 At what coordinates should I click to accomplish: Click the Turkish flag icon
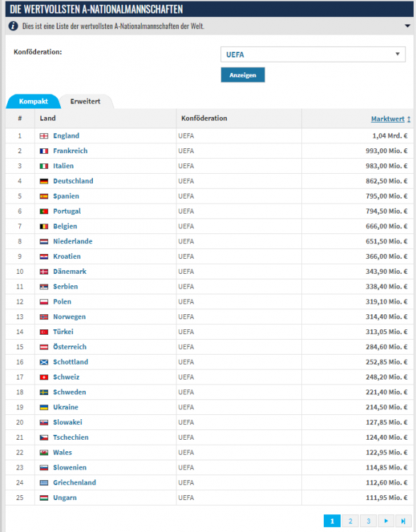[x=44, y=332]
